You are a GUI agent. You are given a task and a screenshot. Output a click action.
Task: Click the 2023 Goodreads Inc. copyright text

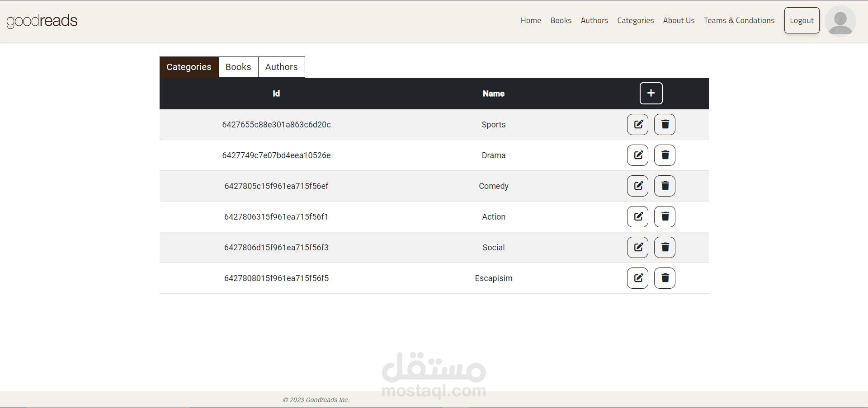point(316,400)
